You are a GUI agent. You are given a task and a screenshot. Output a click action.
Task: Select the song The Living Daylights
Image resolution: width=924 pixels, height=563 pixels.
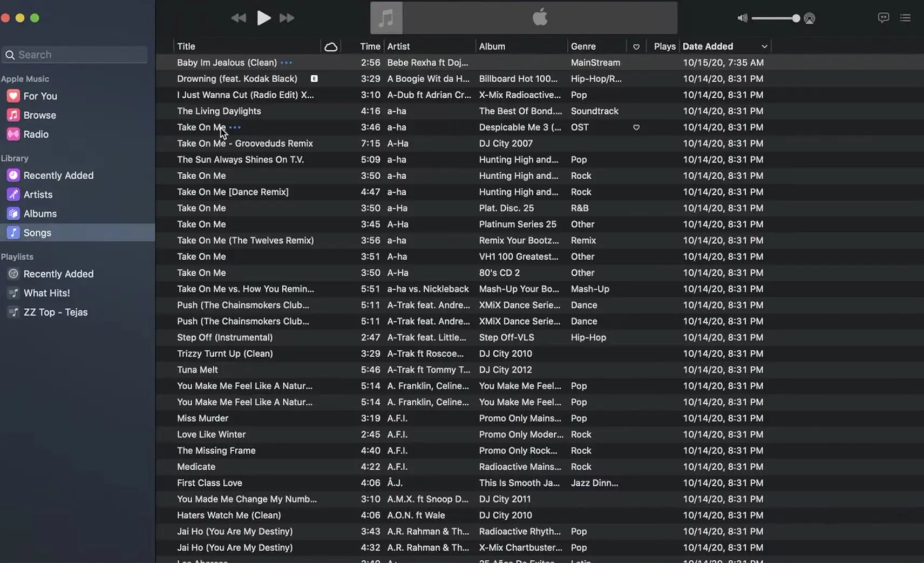(219, 111)
